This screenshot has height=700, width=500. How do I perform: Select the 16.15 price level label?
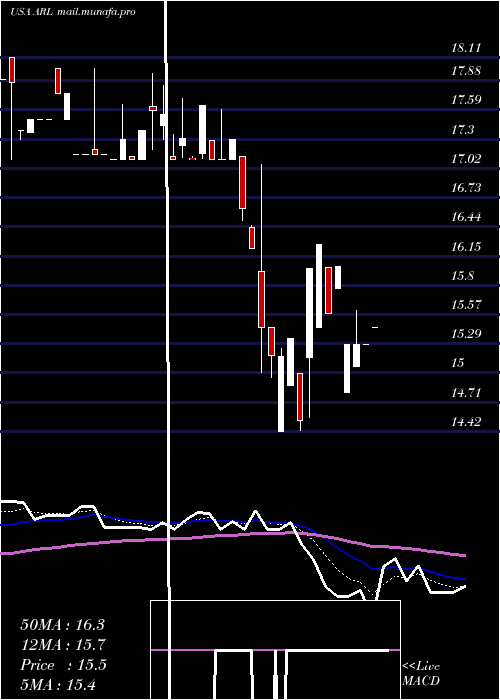466,246
